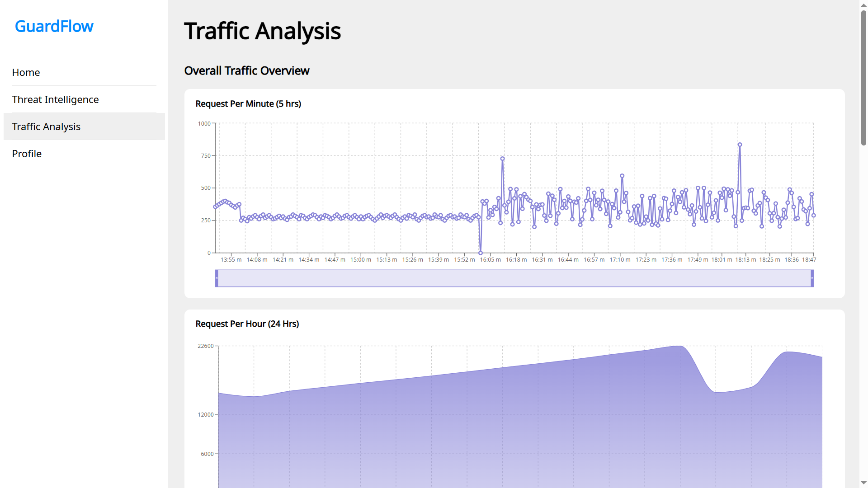The image size is (868, 488).
Task: Click the 18:47 axis label
Action: (x=809, y=260)
